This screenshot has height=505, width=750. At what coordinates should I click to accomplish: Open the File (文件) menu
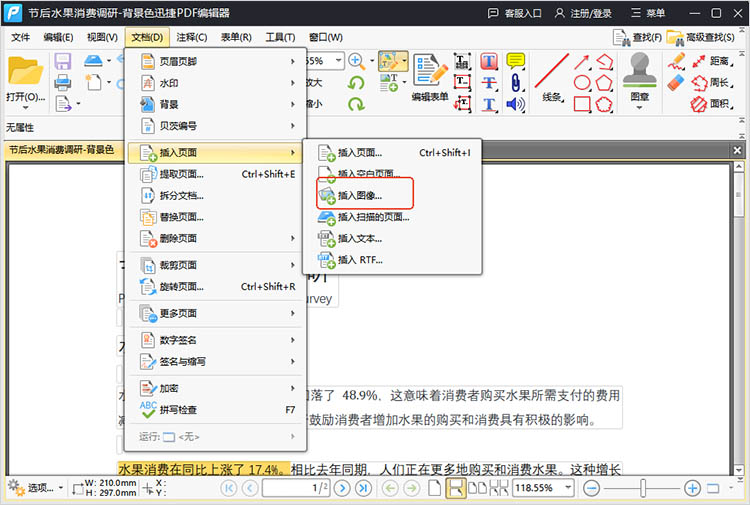[21, 37]
